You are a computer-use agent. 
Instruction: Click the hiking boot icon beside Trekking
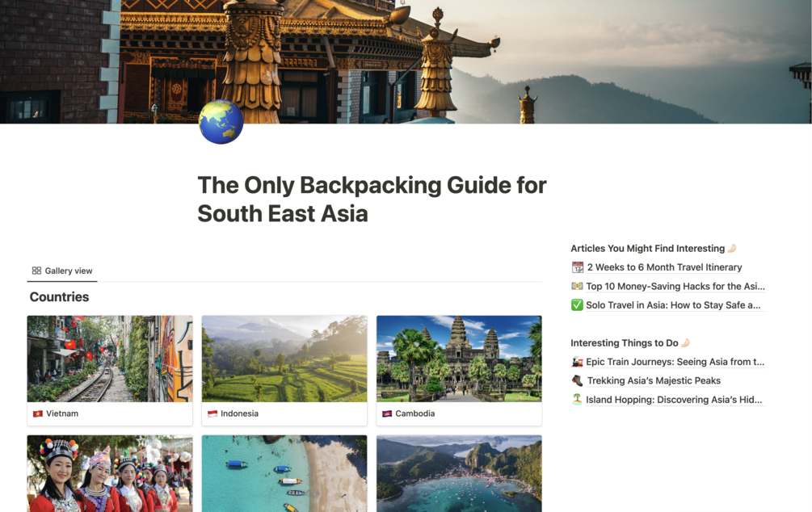[577, 380]
